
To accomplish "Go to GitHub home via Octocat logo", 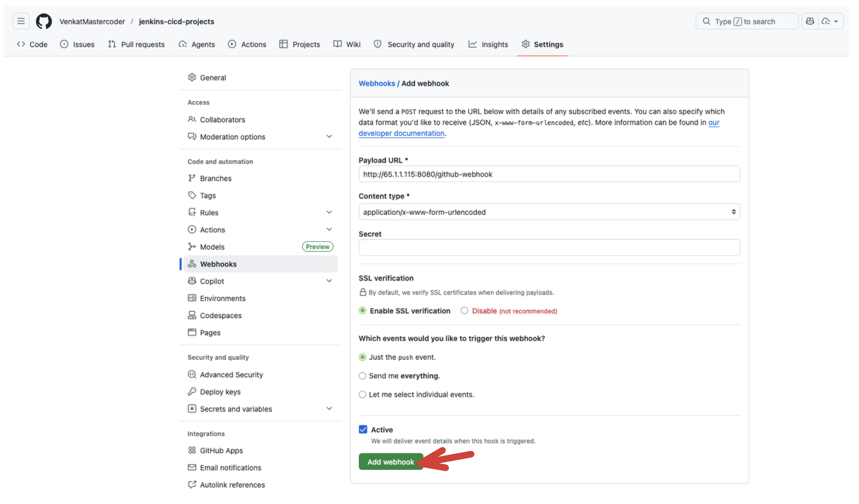I will pyautogui.click(x=44, y=21).
